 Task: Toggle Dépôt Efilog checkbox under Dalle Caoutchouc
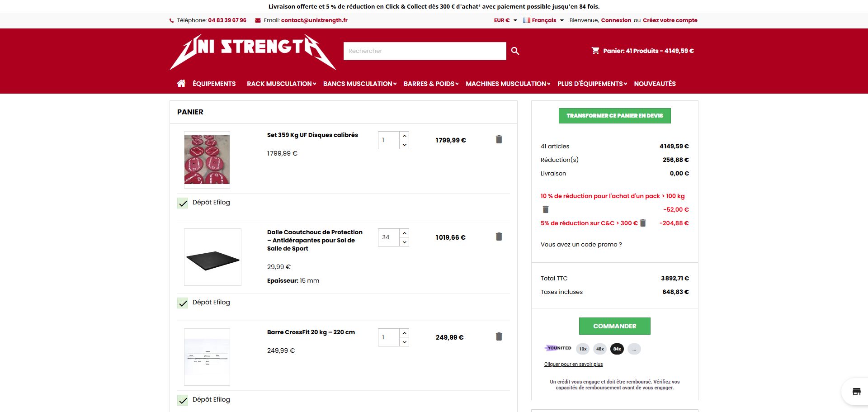(183, 303)
